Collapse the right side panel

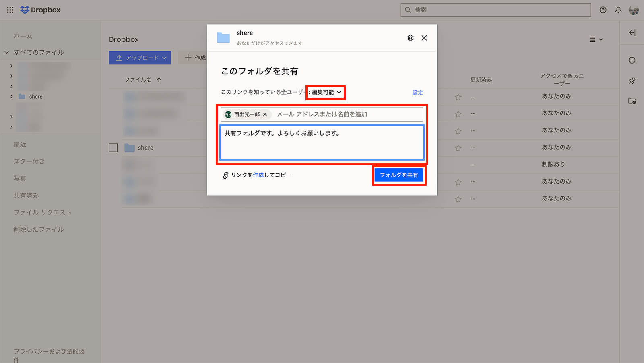click(x=632, y=33)
